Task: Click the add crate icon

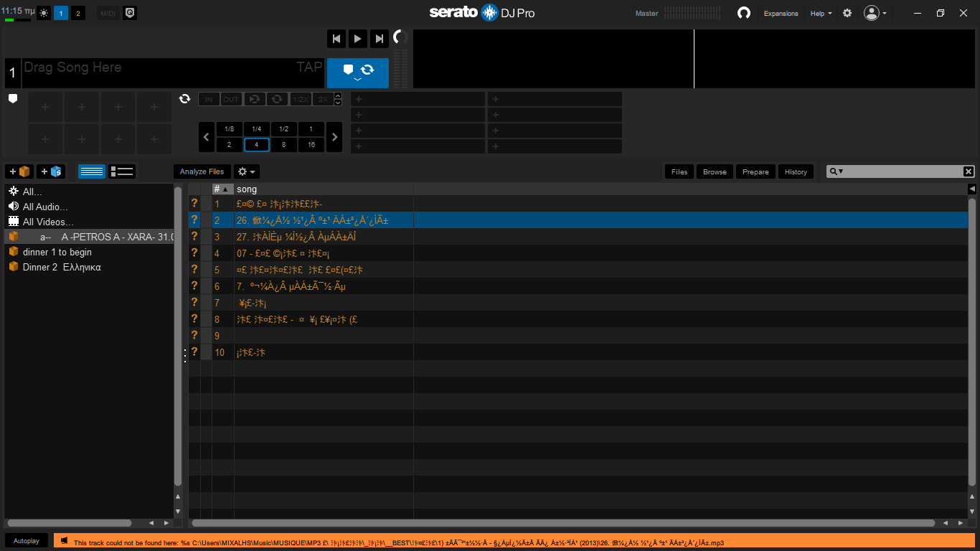Action: point(20,171)
